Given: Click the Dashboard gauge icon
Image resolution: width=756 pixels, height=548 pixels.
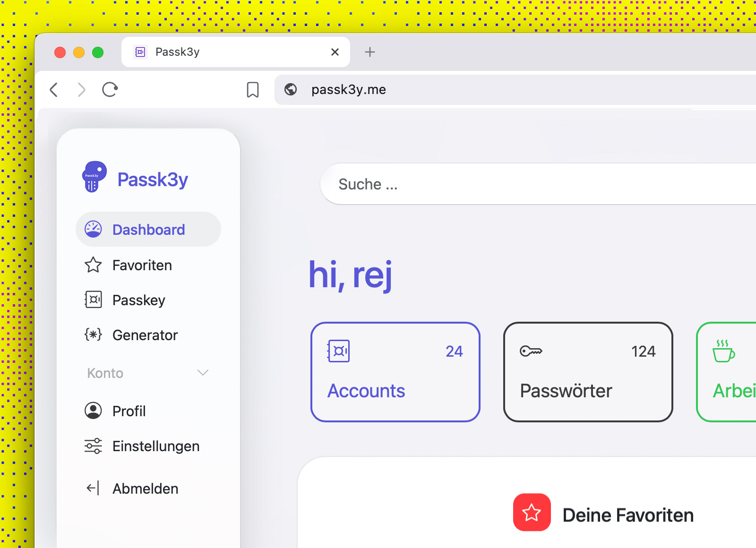Looking at the screenshot, I should pos(93,230).
